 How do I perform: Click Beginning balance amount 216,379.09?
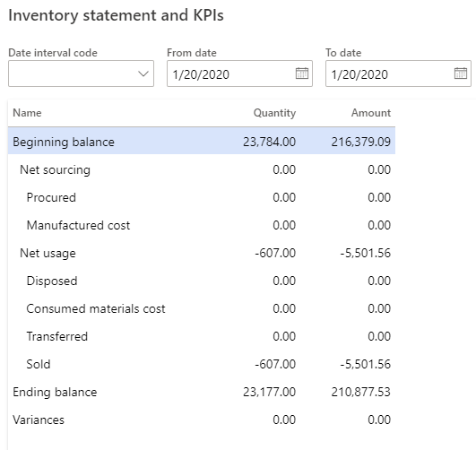360,142
